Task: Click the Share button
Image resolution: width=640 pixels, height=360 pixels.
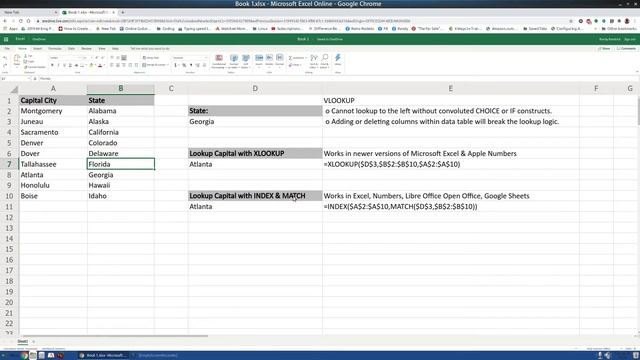Action: click(x=604, y=49)
